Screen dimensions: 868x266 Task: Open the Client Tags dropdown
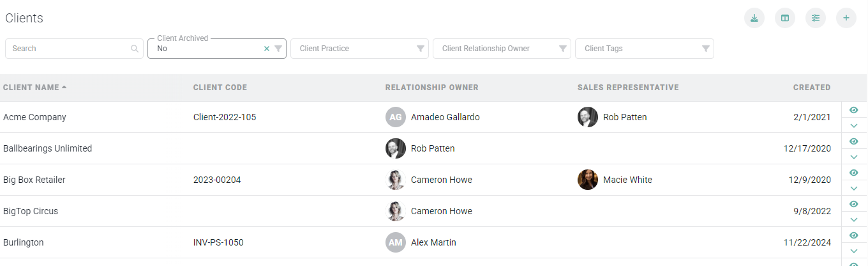coord(643,49)
